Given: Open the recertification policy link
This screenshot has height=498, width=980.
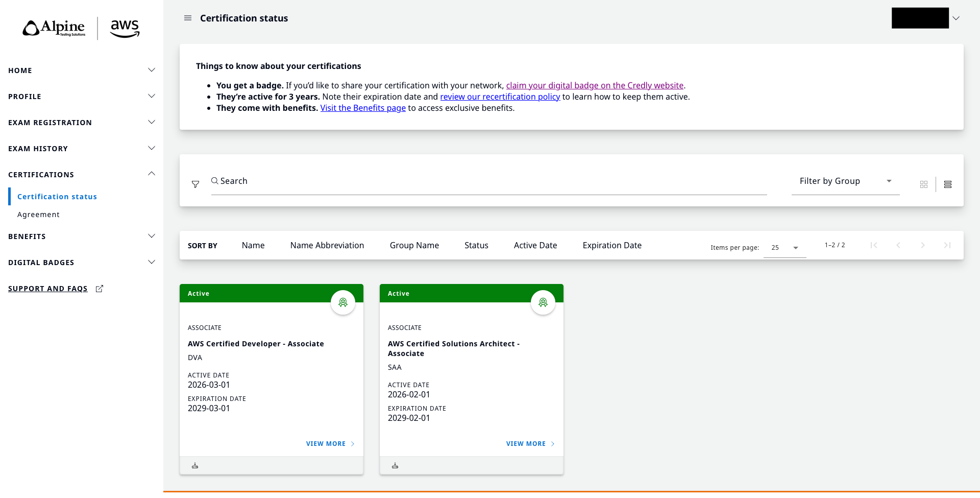Looking at the screenshot, I should point(500,97).
